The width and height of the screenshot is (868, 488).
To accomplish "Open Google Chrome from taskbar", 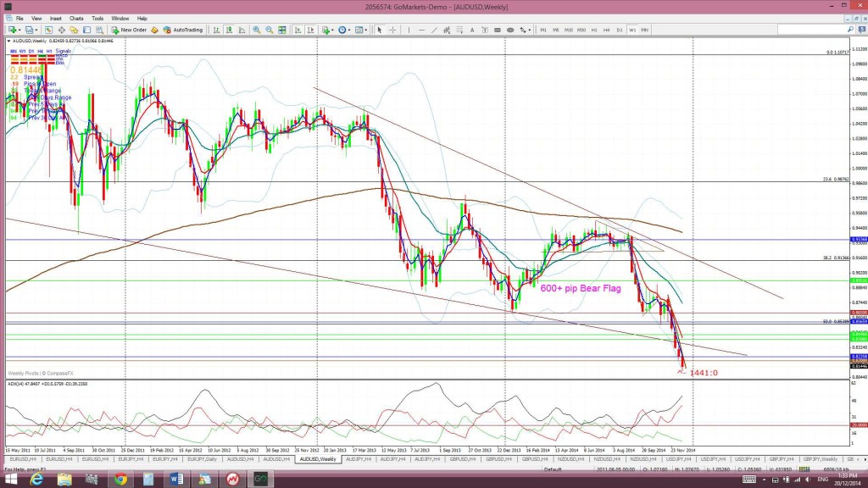I will pyautogui.click(x=120, y=480).
